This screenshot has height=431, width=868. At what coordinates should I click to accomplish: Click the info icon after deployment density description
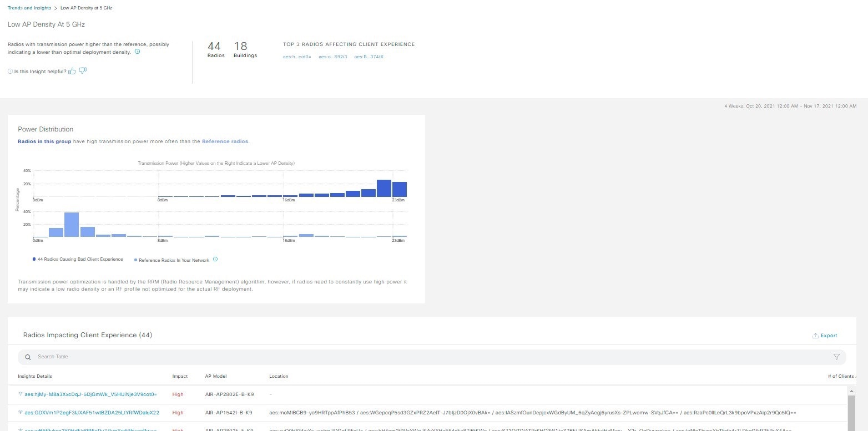(x=137, y=52)
